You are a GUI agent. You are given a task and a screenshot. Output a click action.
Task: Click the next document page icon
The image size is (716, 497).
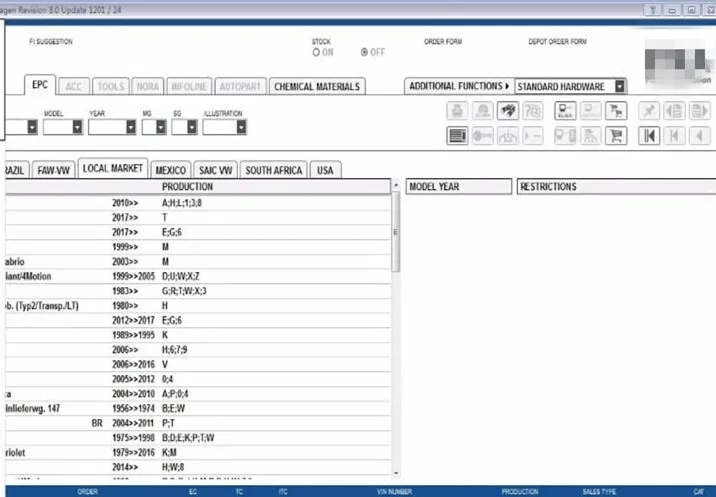700,111
